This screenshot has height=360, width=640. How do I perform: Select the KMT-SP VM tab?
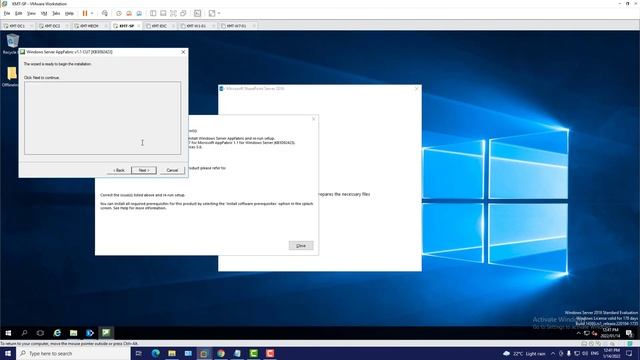click(x=126, y=26)
